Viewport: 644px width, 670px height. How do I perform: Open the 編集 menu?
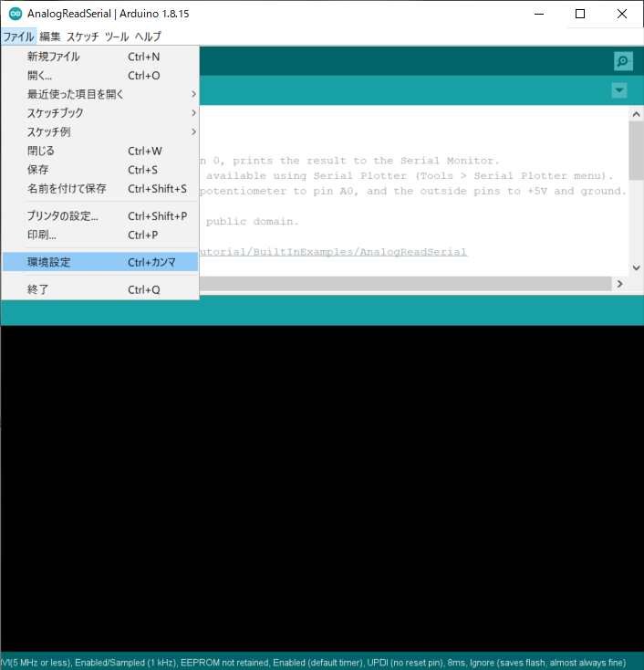(x=50, y=37)
